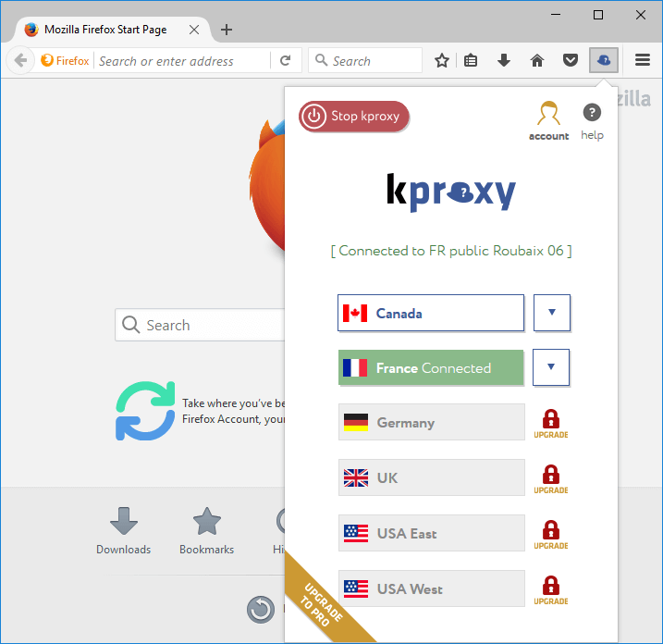Viewport: 663px width, 644px height.
Task: Open the downloads arrow in toolbar
Action: (x=504, y=60)
